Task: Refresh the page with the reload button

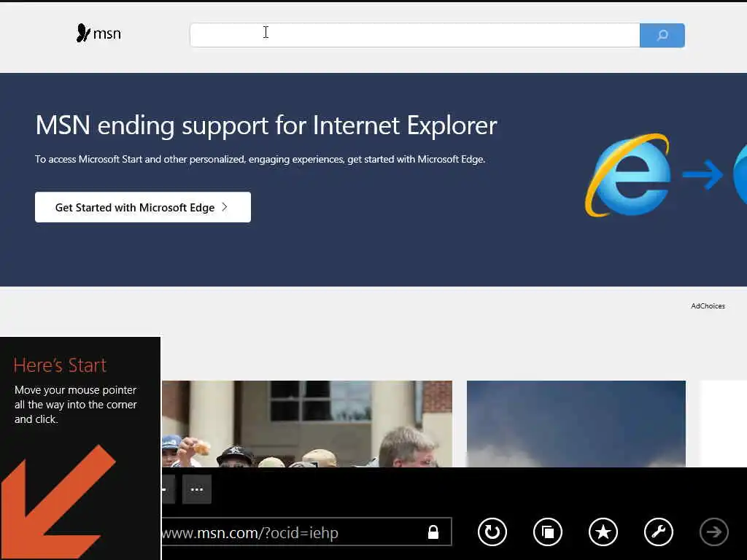Action: [x=492, y=532]
